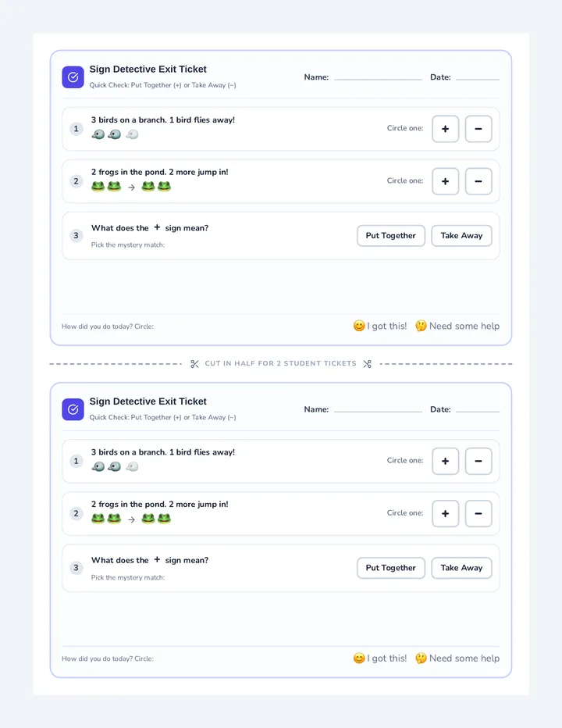Choose minus sign for top ticket frogs question
This screenshot has height=728, width=562.
(478, 181)
